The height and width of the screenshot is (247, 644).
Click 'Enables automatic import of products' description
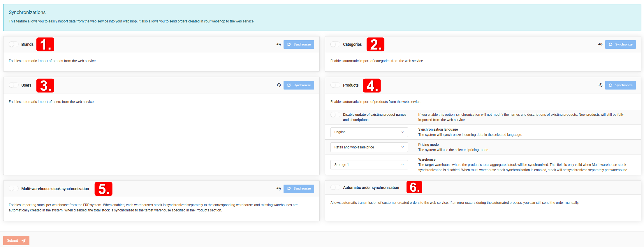[x=376, y=102]
